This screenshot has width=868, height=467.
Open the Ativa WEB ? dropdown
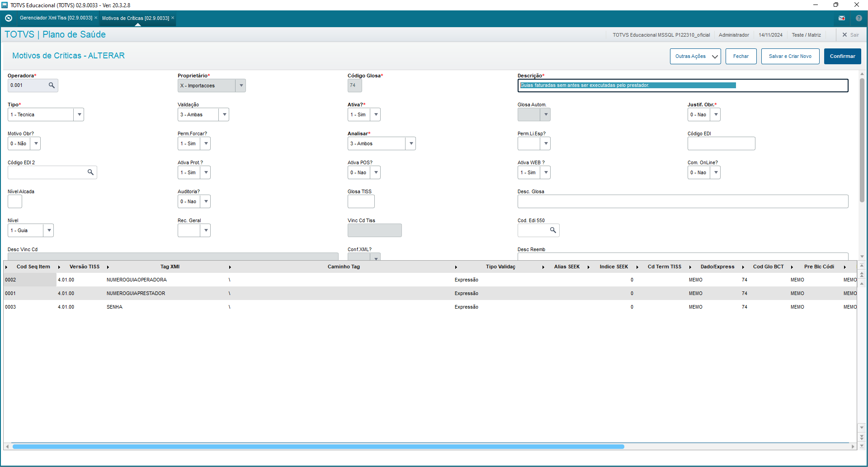[546, 172]
